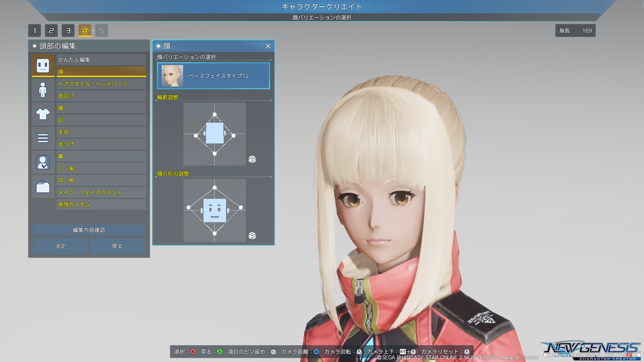Click the カメラ距離 hint in bottom bar
This screenshot has width=644, height=362.
coord(300,351)
